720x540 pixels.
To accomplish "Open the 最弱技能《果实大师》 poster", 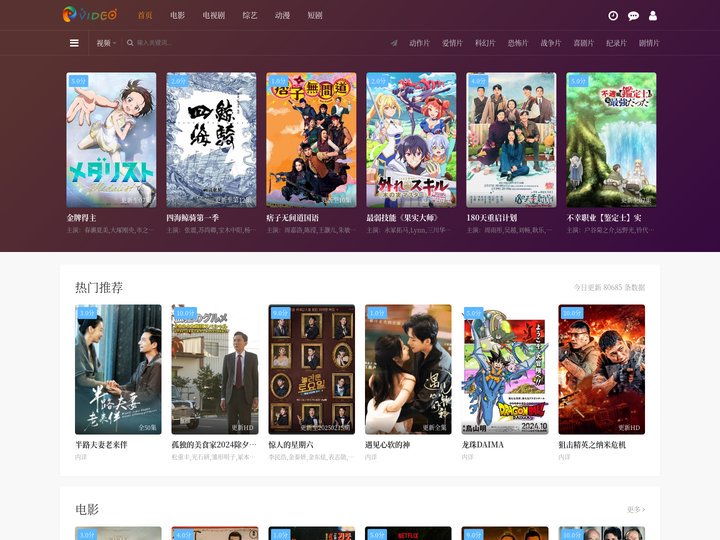I will pos(411,140).
